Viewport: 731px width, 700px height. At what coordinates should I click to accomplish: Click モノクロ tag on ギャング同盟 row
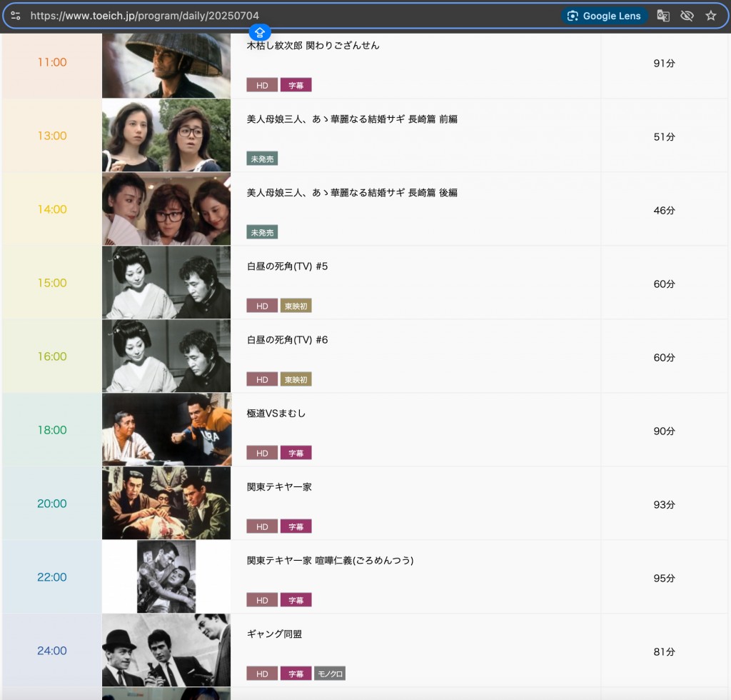coord(330,674)
